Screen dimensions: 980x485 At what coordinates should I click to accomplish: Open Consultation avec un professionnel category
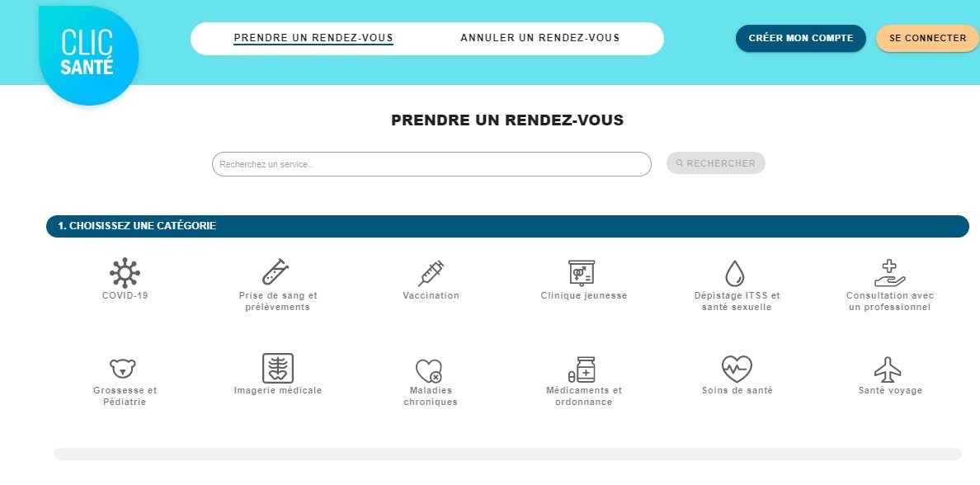click(x=890, y=271)
